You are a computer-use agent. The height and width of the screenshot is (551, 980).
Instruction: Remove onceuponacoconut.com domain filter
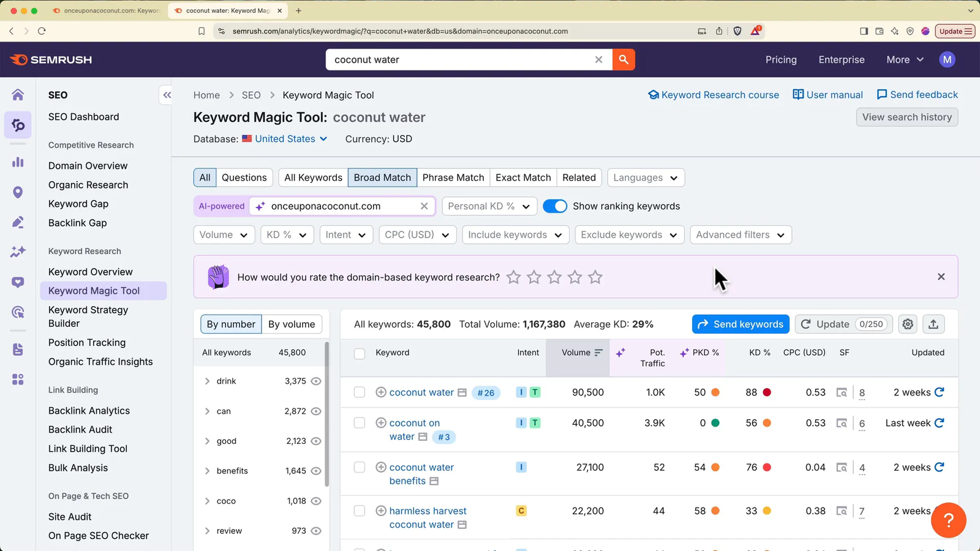click(424, 206)
